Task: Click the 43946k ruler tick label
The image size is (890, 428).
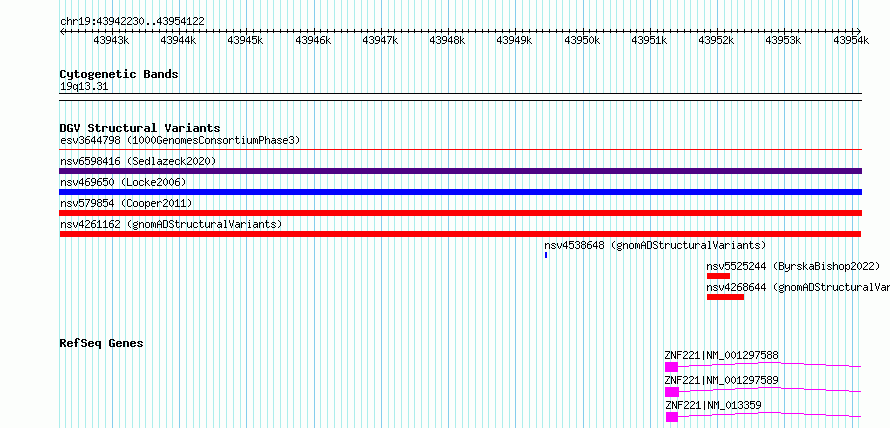Action: 313,40
